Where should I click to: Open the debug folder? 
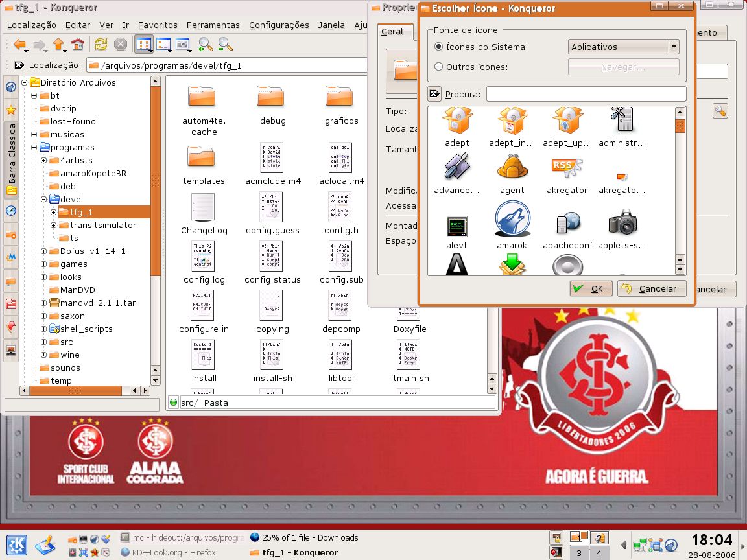(272, 106)
